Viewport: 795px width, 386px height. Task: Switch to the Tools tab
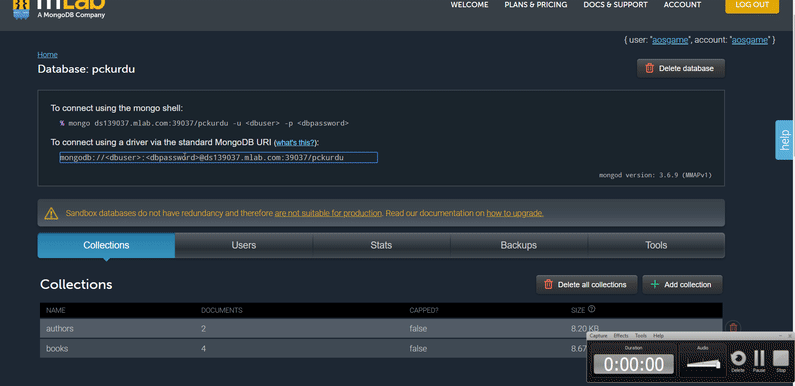point(656,245)
